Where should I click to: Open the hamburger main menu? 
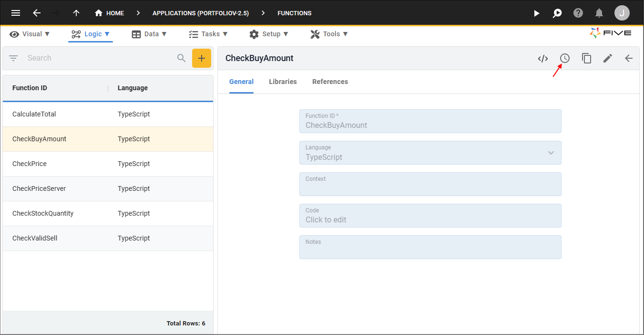(16, 13)
